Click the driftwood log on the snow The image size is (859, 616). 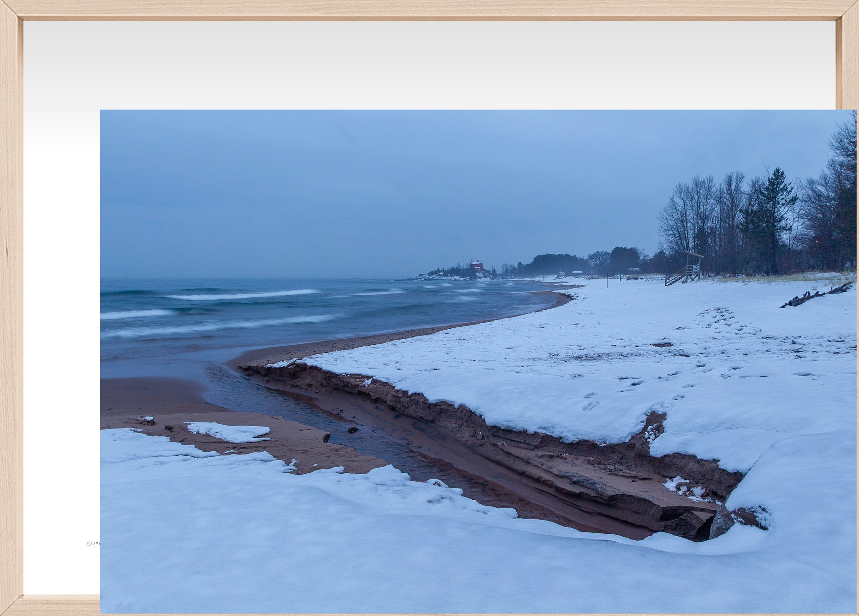(817, 295)
